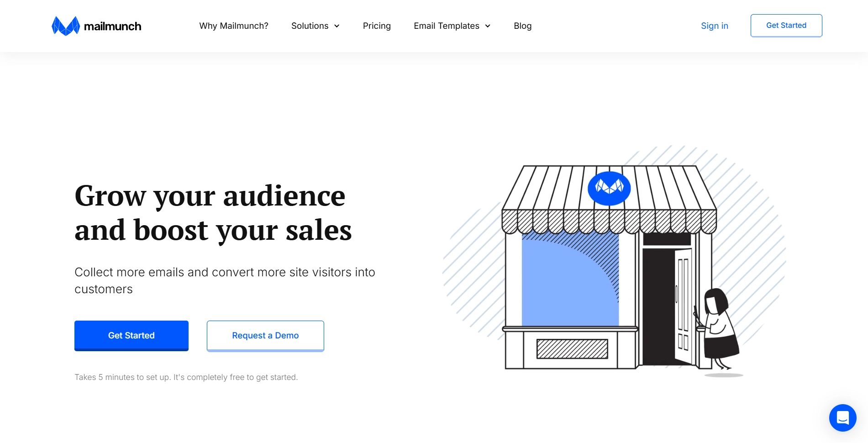Click the storefront illustration window
The width and height of the screenshot is (868, 443).
570,279
